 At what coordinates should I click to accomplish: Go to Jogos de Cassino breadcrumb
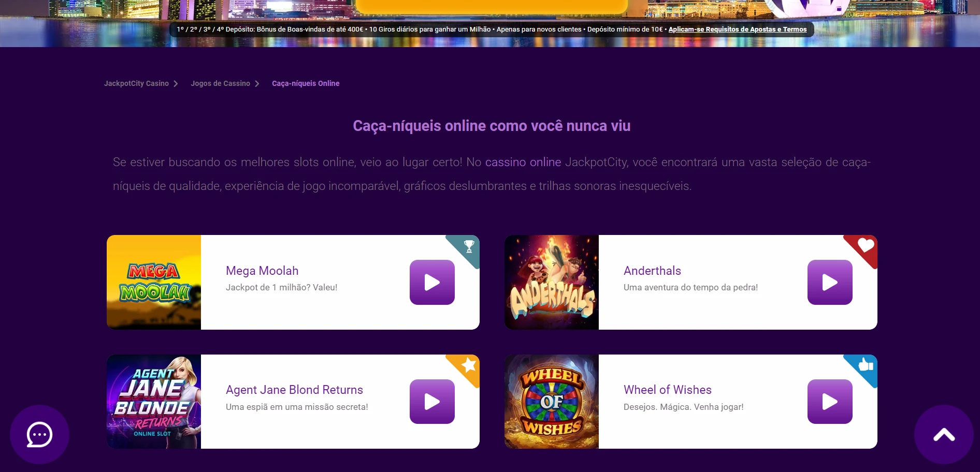[220, 83]
